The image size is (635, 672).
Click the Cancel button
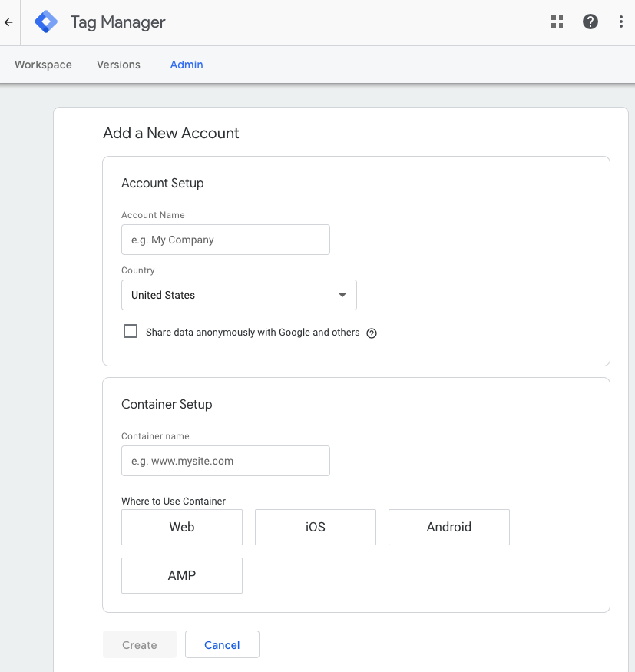point(222,644)
